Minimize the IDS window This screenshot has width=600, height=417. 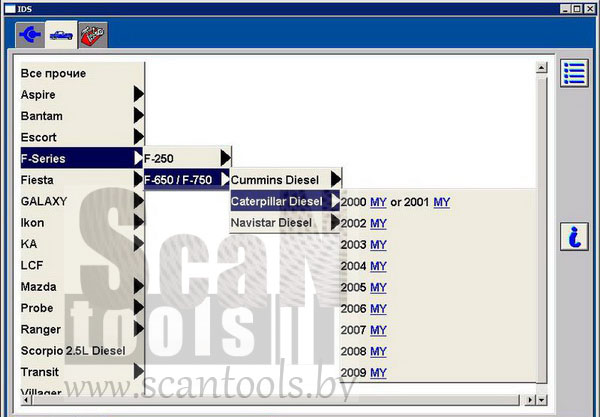pos(566,8)
